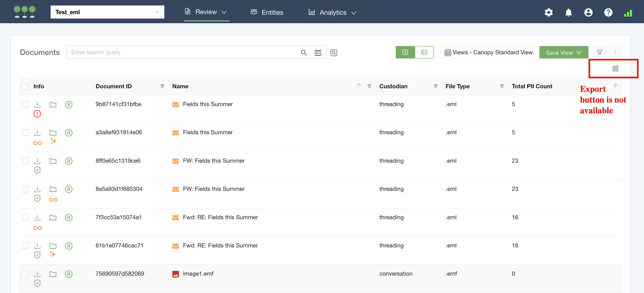The height and width of the screenshot is (293, 644).
Task: Expand the Test_eml project dropdown
Action: (x=107, y=12)
